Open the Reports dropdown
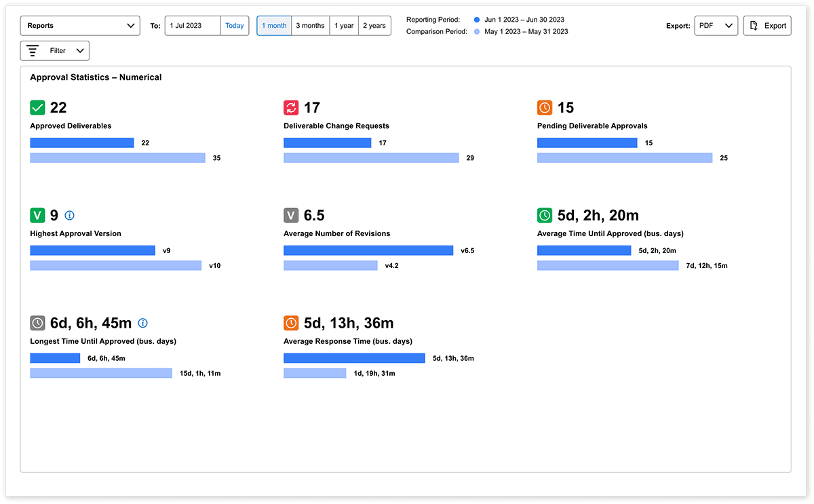 [80, 26]
